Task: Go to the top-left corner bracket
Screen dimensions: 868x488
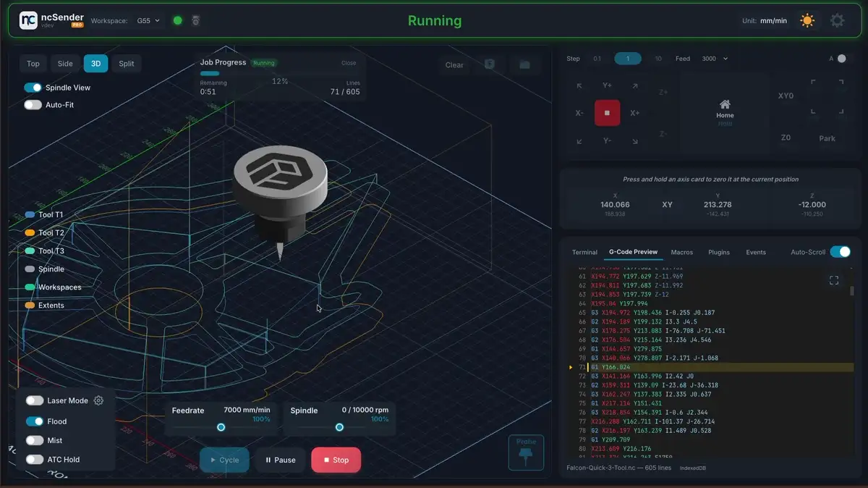Action: click(x=813, y=83)
